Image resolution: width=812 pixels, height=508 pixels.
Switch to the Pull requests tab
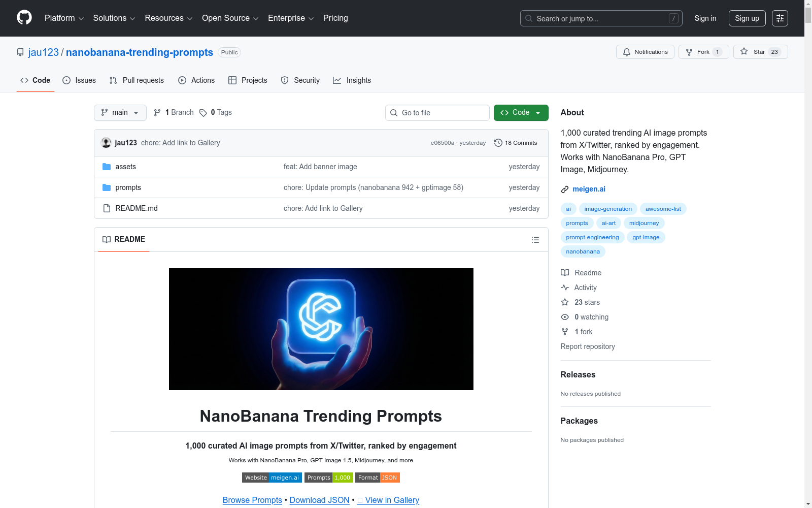[x=137, y=80]
